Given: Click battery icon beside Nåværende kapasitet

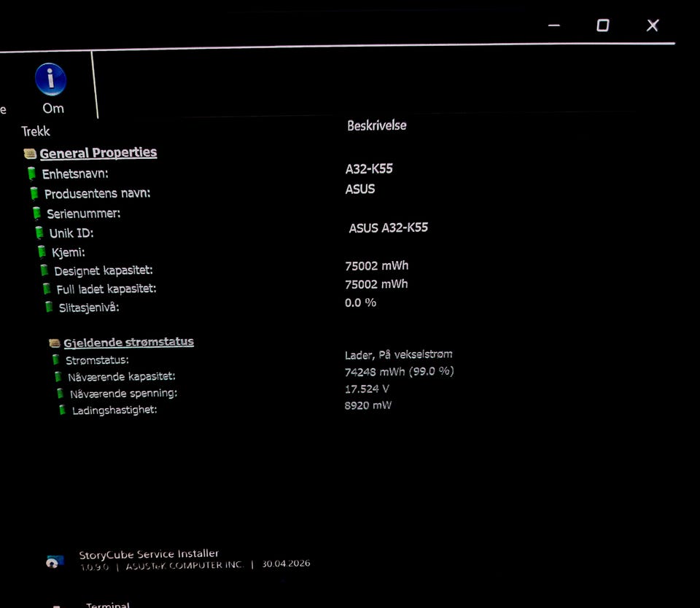Looking at the screenshot, I should [58, 376].
